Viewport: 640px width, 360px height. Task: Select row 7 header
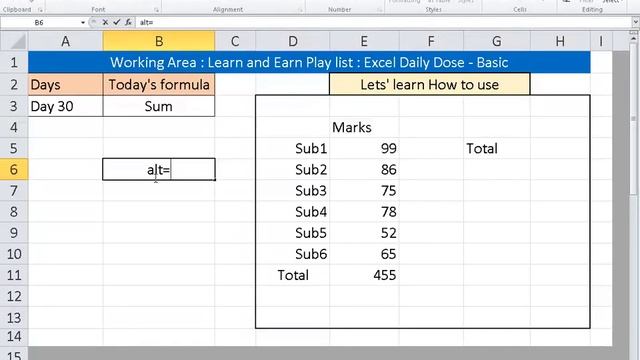(14, 191)
